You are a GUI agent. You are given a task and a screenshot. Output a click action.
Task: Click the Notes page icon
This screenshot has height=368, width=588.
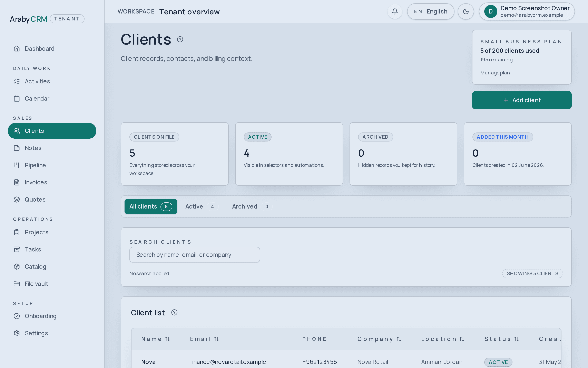pyautogui.click(x=17, y=148)
